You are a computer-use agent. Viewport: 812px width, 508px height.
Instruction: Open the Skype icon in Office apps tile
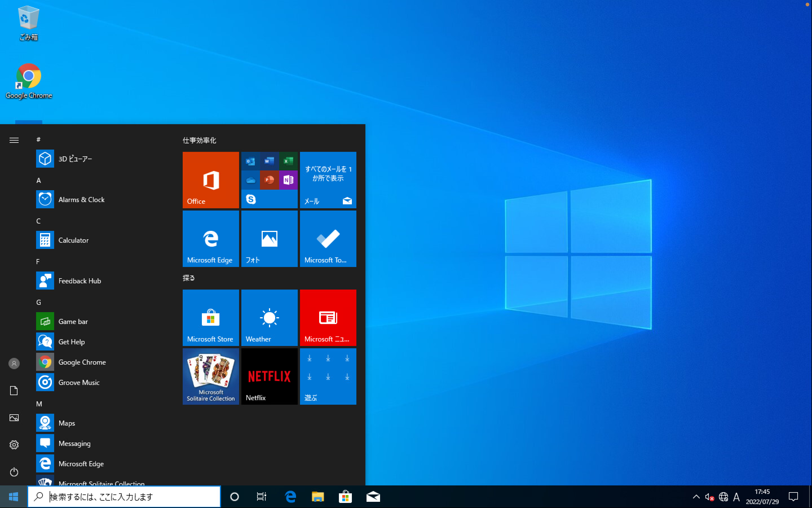click(x=251, y=199)
